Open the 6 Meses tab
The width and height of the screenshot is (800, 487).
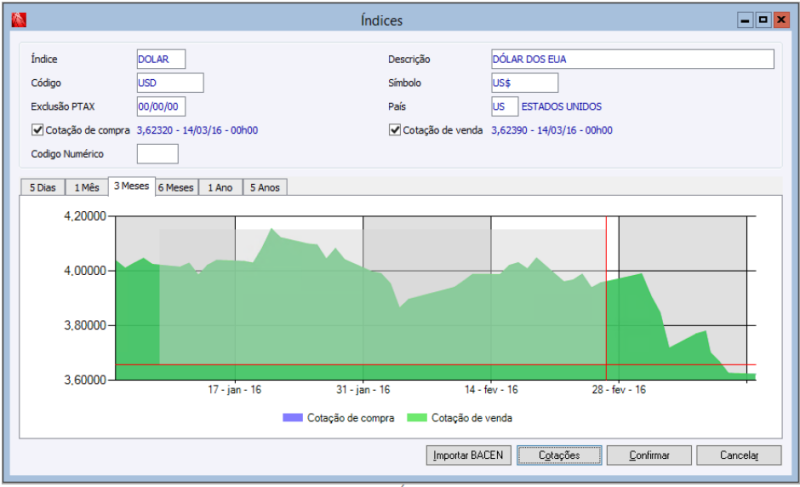click(176, 188)
